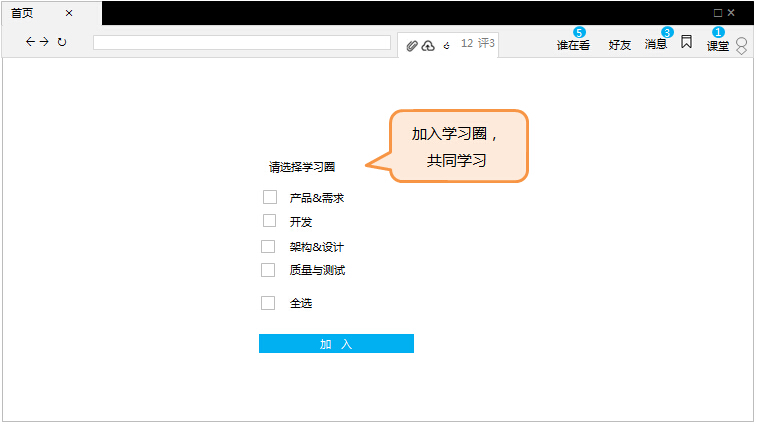757x425 pixels.
Task: Open 谁在看 viewers list
Action: coord(573,45)
